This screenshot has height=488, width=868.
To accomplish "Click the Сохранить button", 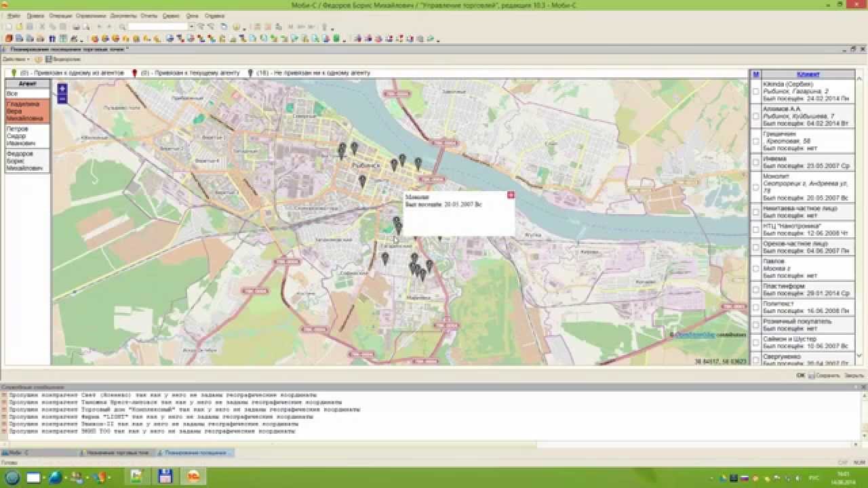I will pos(825,375).
